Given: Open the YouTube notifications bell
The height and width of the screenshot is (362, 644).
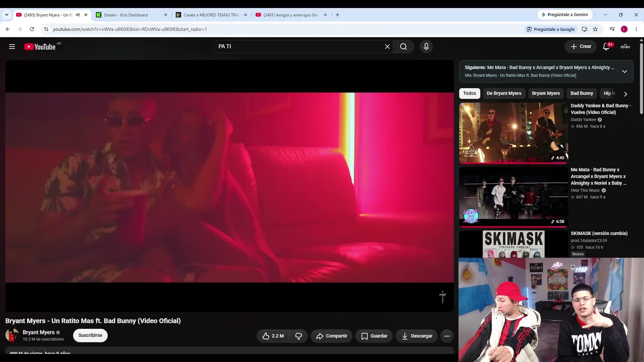Looking at the screenshot, I should coord(607,47).
